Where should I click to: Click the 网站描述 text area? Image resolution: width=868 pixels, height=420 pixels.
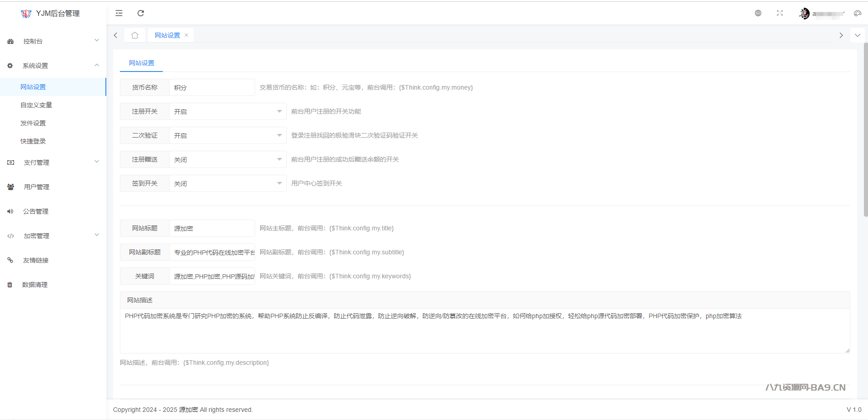pyautogui.click(x=484, y=330)
